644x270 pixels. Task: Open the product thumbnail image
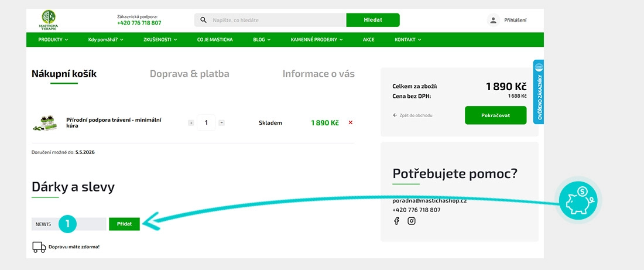pos(44,123)
